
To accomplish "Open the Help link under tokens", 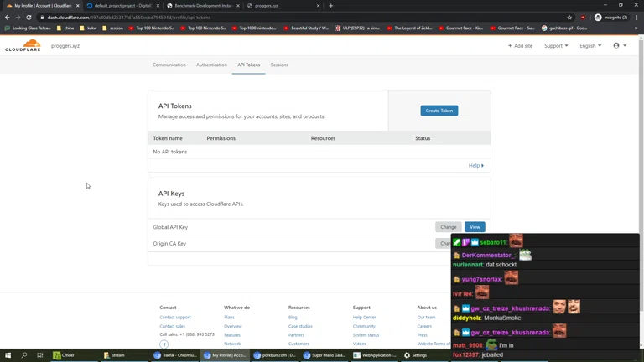I will (476, 165).
